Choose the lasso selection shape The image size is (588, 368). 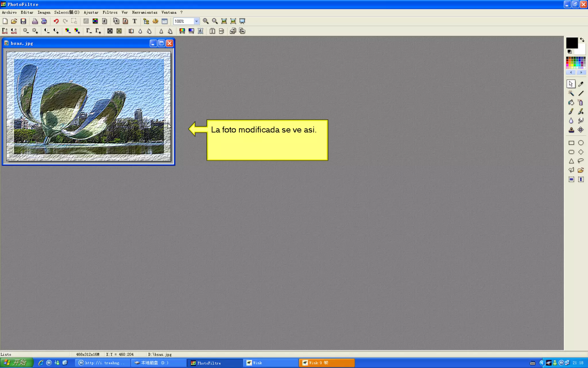581,161
